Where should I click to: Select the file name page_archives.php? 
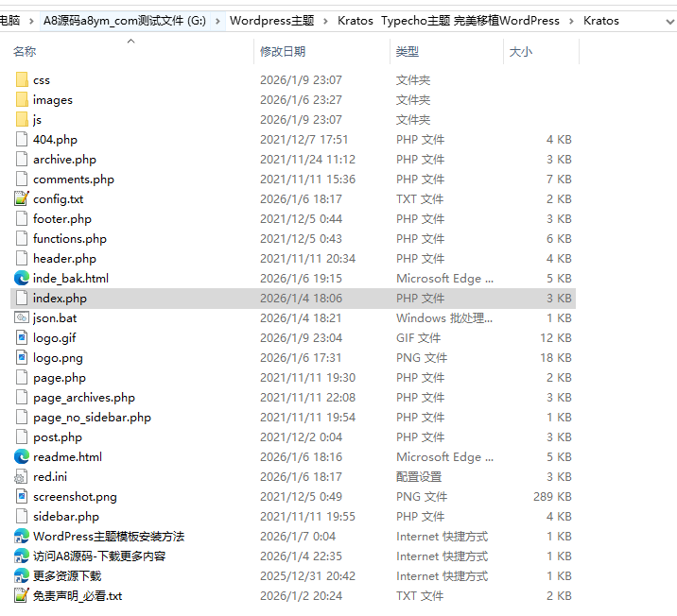pyautogui.click(x=84, y=398)
